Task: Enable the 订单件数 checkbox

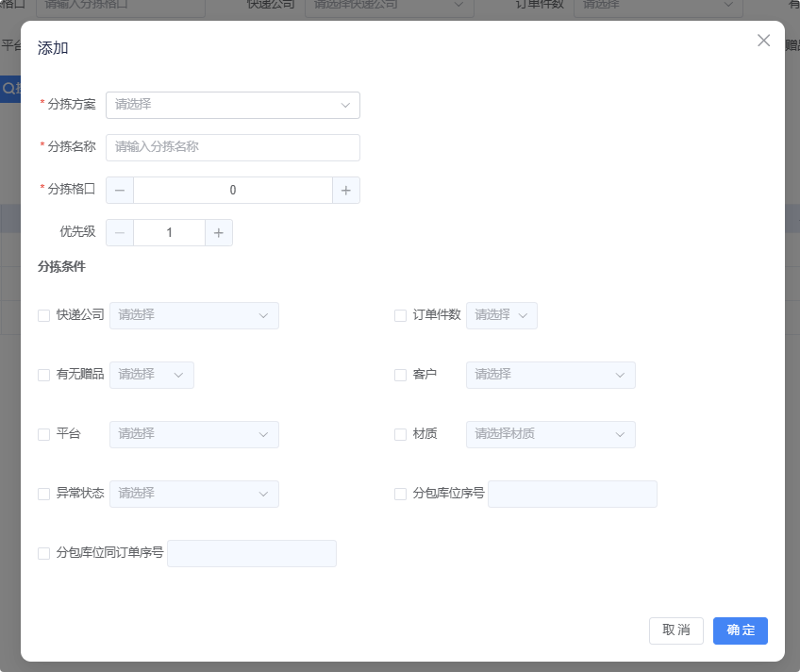Action: [x=401, y=315]
